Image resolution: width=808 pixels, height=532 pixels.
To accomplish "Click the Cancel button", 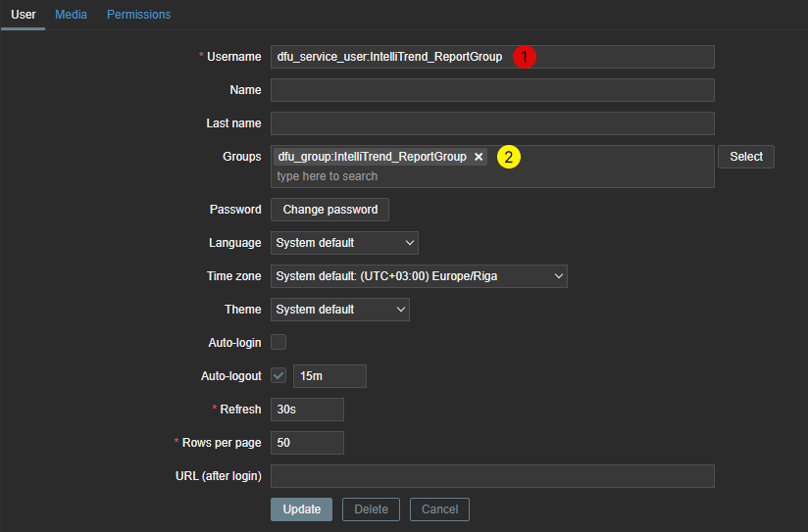I will [439, 509].
